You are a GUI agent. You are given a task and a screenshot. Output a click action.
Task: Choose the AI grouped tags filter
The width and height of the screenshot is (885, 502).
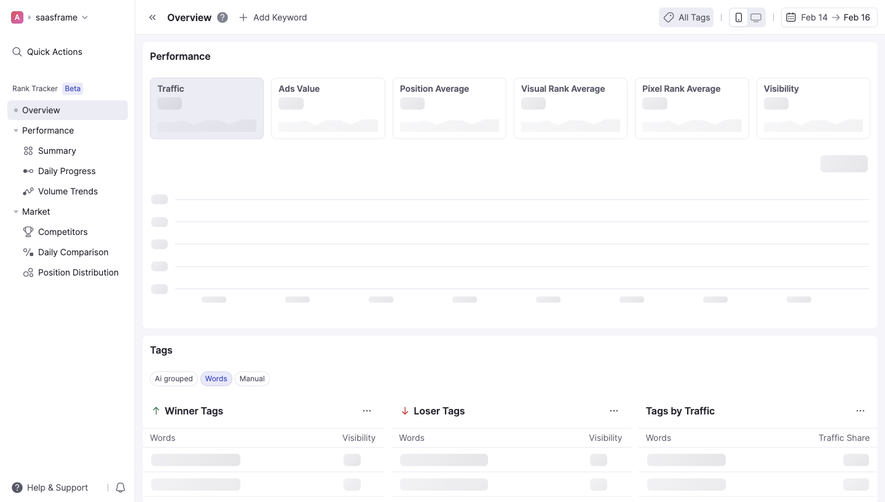click(174, 379)
